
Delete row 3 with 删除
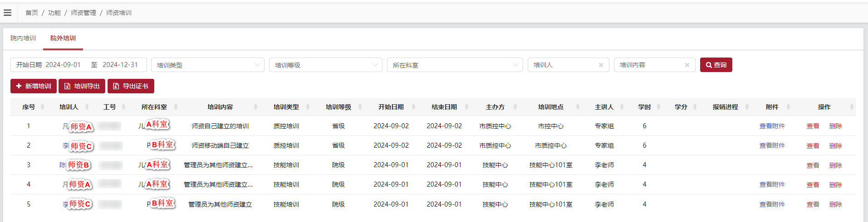(x=835, y=165)
